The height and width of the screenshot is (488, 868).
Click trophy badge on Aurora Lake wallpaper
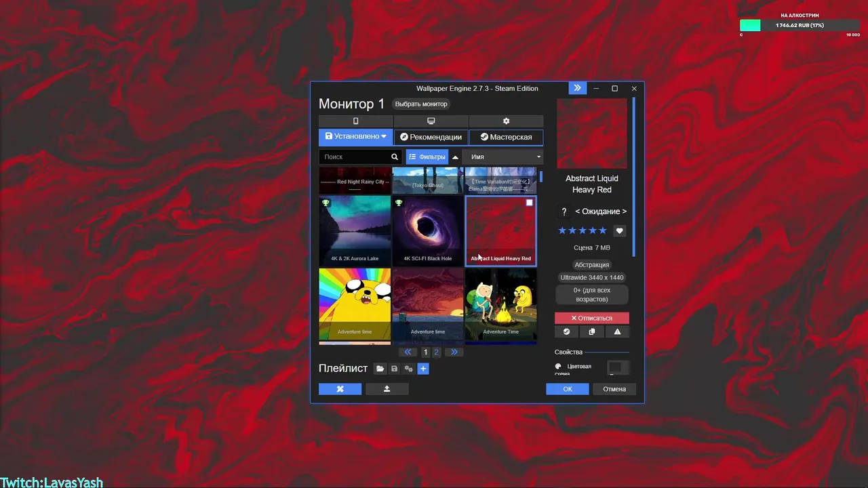pyautogui.click(x=325, y=203)
